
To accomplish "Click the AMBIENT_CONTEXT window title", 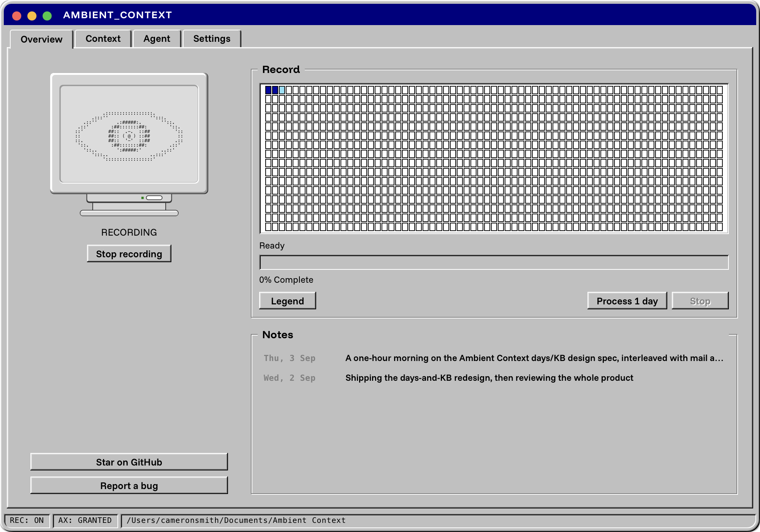I will [117, 15].
